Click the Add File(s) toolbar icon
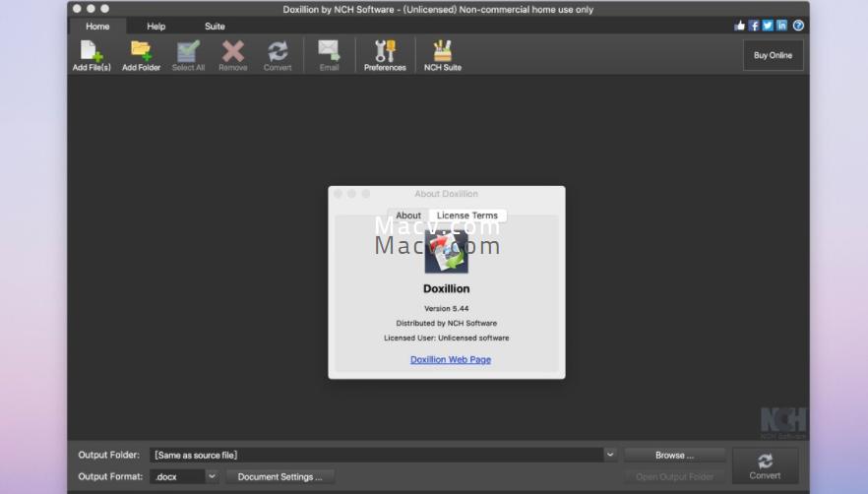Screen dimensions: 868x494 [92, 55]
